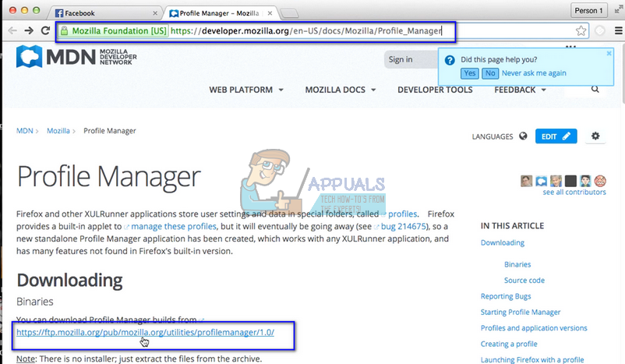625x364 pixels.
Task: Jump to Launching Firefox with a profile
Action: pyautogui.click(x=532, y=359)
